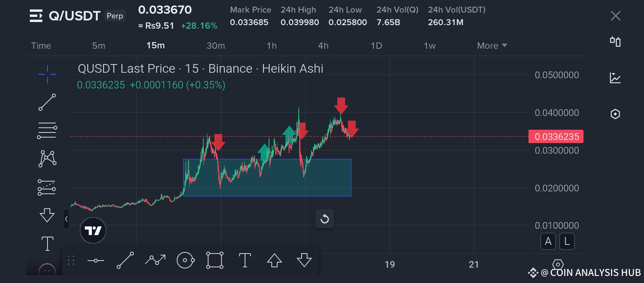Select the arrow down marker in sidebar
Screen dimensions: 644x283
47,215
